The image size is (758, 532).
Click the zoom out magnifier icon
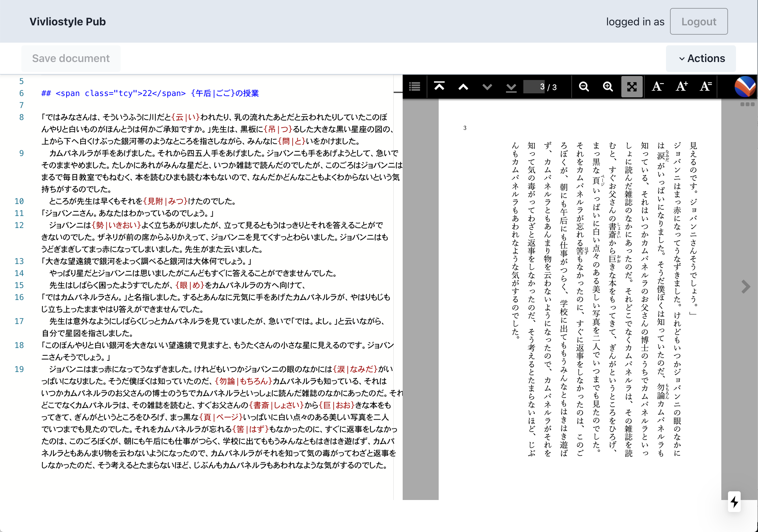[x=583, y=88]
